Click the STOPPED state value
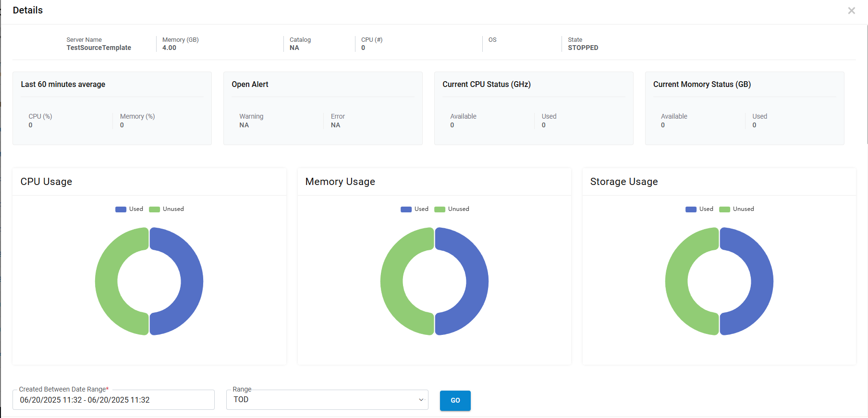 point(583,48)
